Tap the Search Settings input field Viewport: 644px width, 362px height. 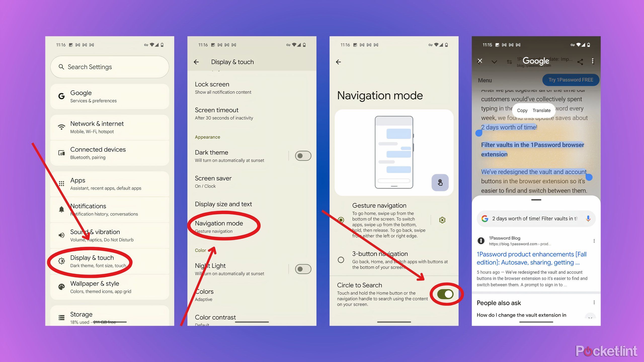111,67
